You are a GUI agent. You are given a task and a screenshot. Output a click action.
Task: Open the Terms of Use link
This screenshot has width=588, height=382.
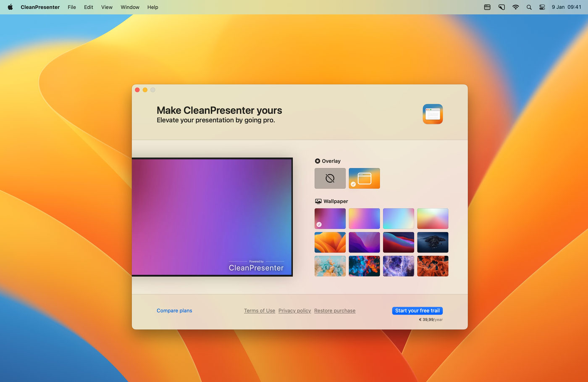click(x=260, y=311)
